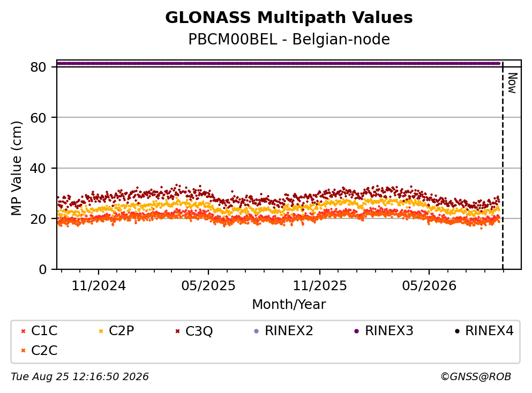Image resolution: width=532 pixels, height=393 pixels.
Task: Click the MP Value (cm) axis title
Action: (16, 168)
